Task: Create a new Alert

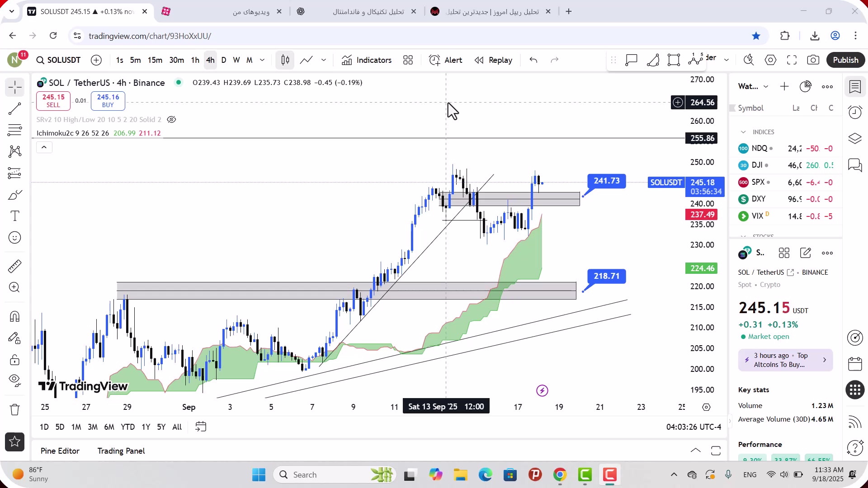Action: point(446,60)
